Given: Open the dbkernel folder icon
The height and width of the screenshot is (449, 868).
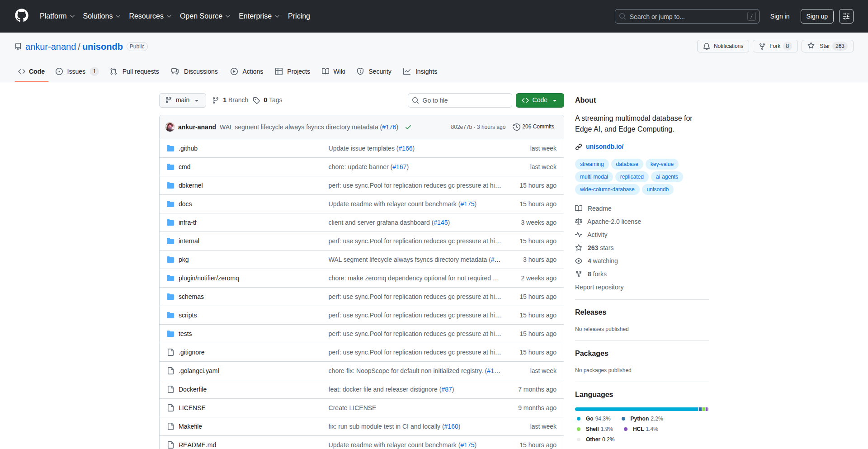Looking at the screenshot, I should [x=170, y=185].
